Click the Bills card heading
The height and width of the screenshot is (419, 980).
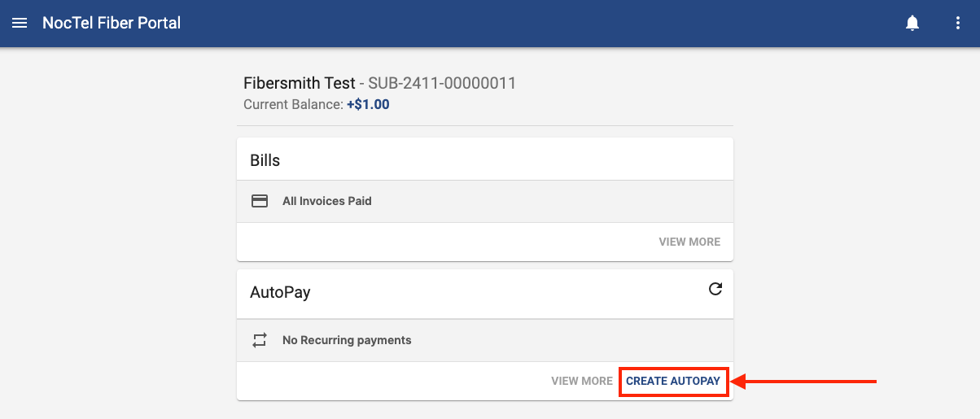point(265,160)
